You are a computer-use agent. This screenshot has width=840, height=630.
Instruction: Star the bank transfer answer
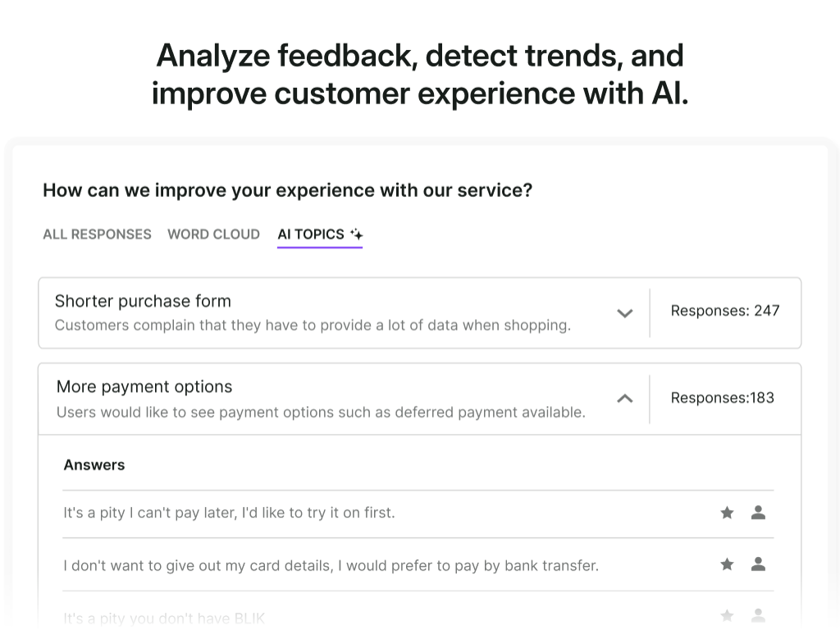(x=727, y=564)
